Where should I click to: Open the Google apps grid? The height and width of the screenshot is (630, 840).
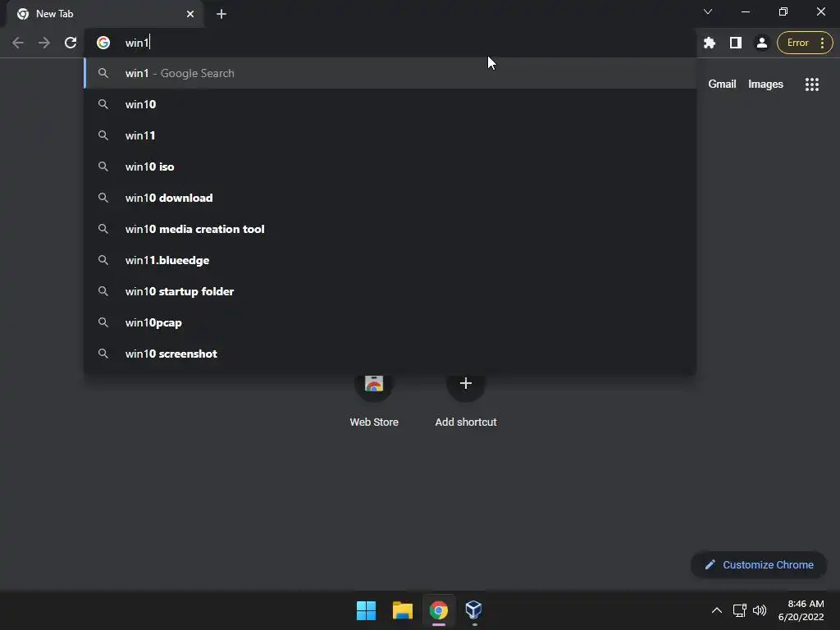tap(811, 84)
